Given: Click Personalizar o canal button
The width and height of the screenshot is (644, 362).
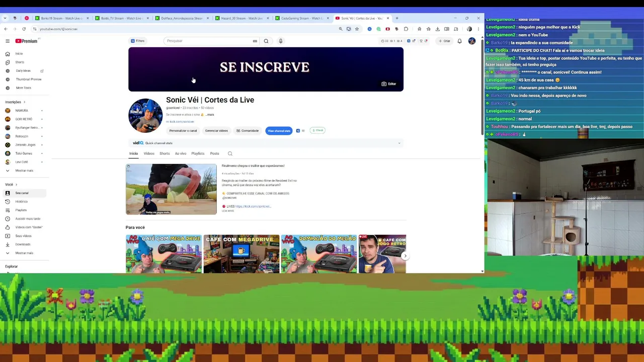Looking at the screenshot, I should (183, 131).
